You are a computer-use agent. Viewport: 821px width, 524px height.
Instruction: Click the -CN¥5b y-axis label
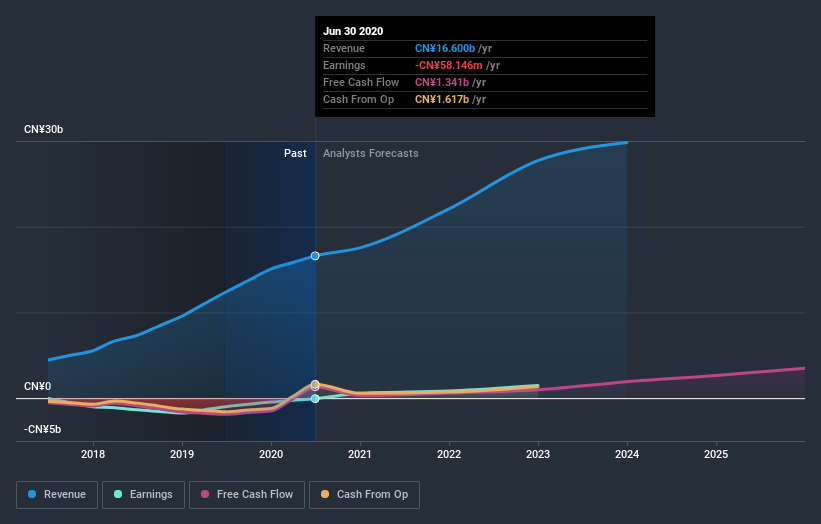(42, 429)
